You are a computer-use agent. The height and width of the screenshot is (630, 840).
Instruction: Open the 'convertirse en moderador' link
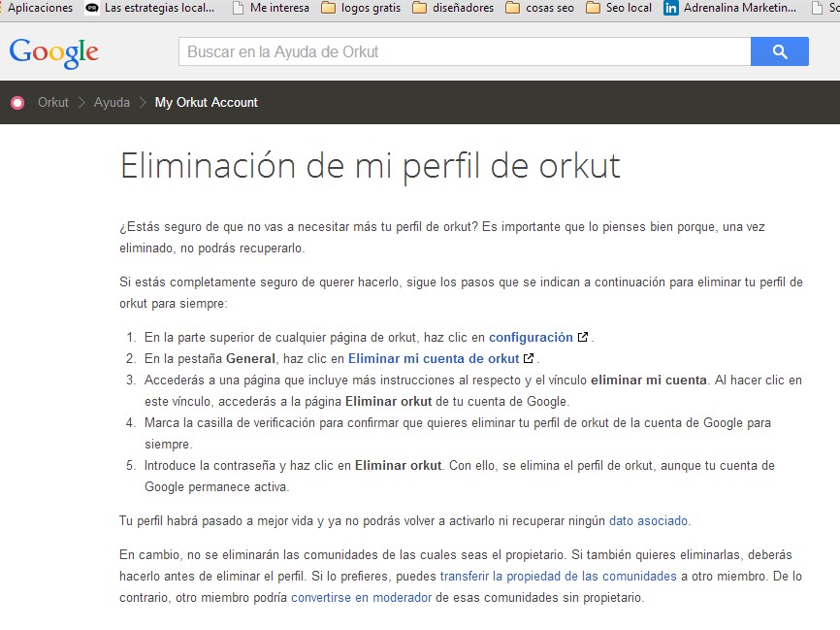pos(361,597)
